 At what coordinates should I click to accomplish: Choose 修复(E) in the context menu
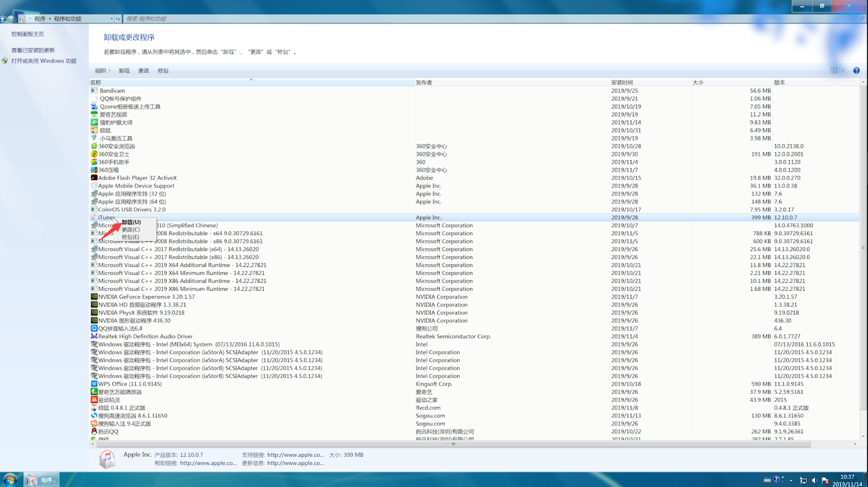click(130, 237)
